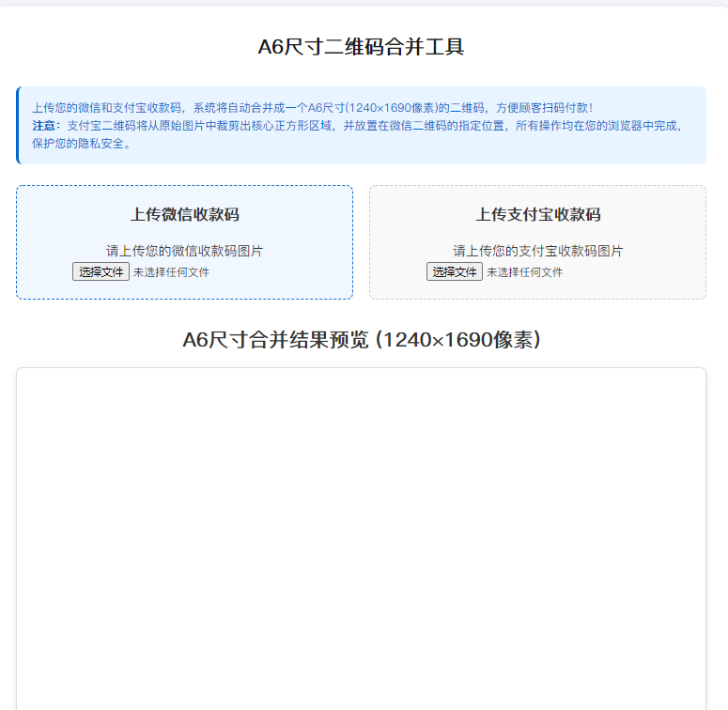Click 未选择任何文件 label under 支付宝
Screen dimensions: 728x710
tap(525, 272)
